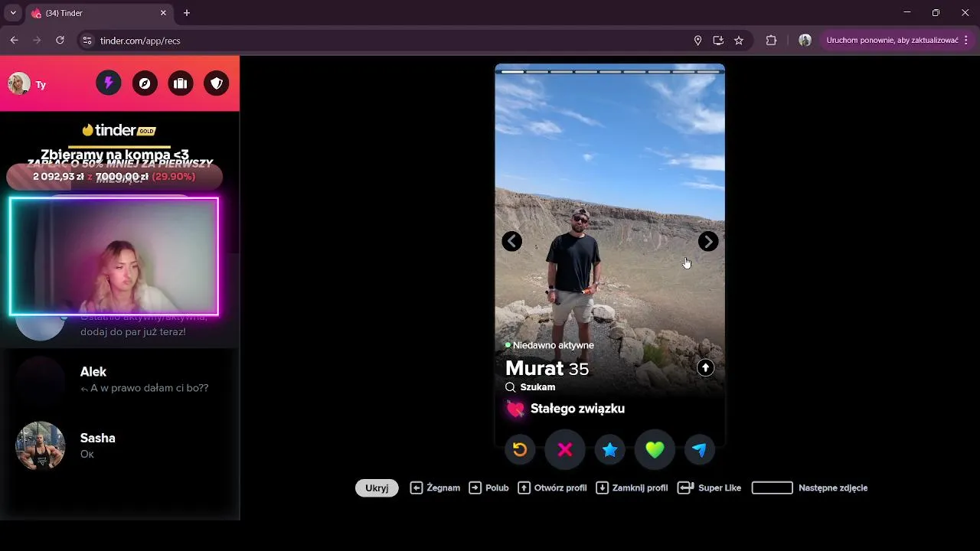Open the Safety shield icon
This screenshot has width=980, height=551.
coord(217,83)
